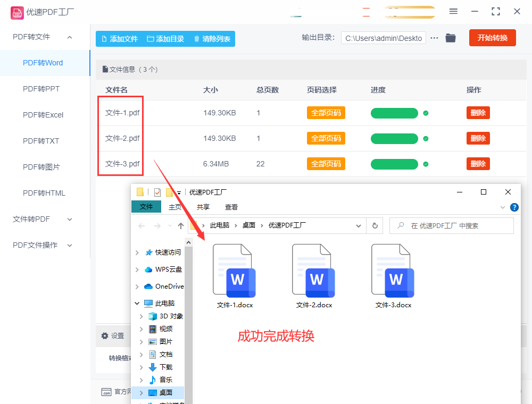Open 共享 tab in Explorer window
532x404 pixels.
coord(203,207)
